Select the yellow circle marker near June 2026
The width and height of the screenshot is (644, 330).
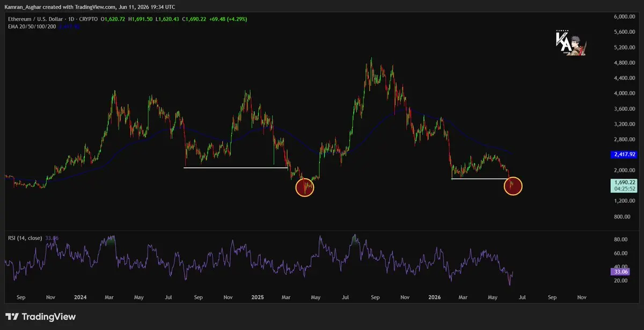[x=513, y=186]
